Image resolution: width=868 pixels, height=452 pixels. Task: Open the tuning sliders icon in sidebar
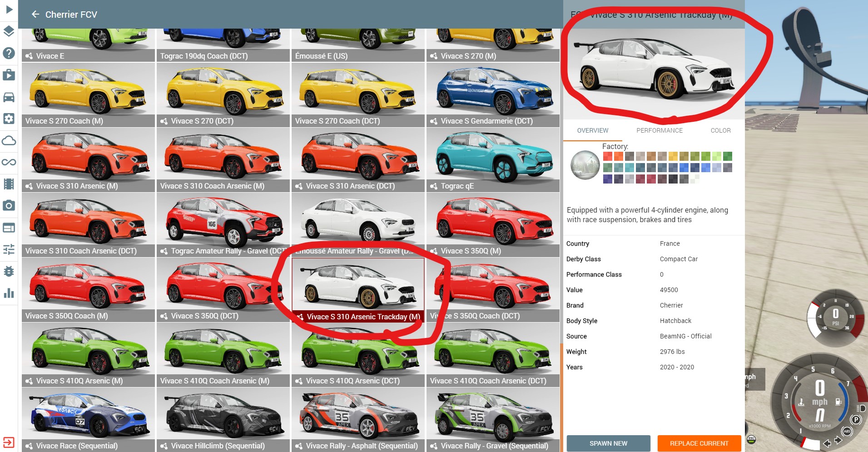(9, 249)
